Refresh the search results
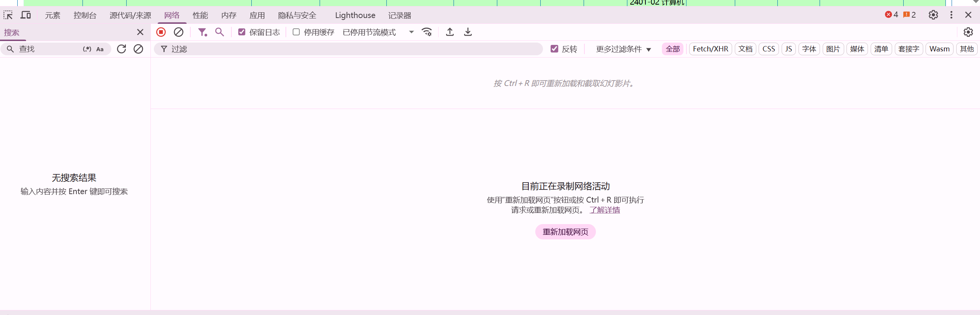The height and width of the screenshot is (315, 980). pos(122,49)
